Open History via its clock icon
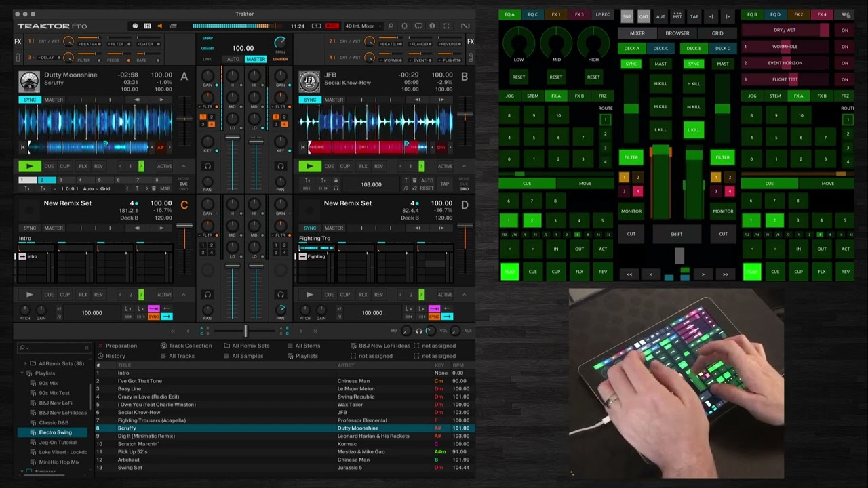 click(x=101, y=356)
